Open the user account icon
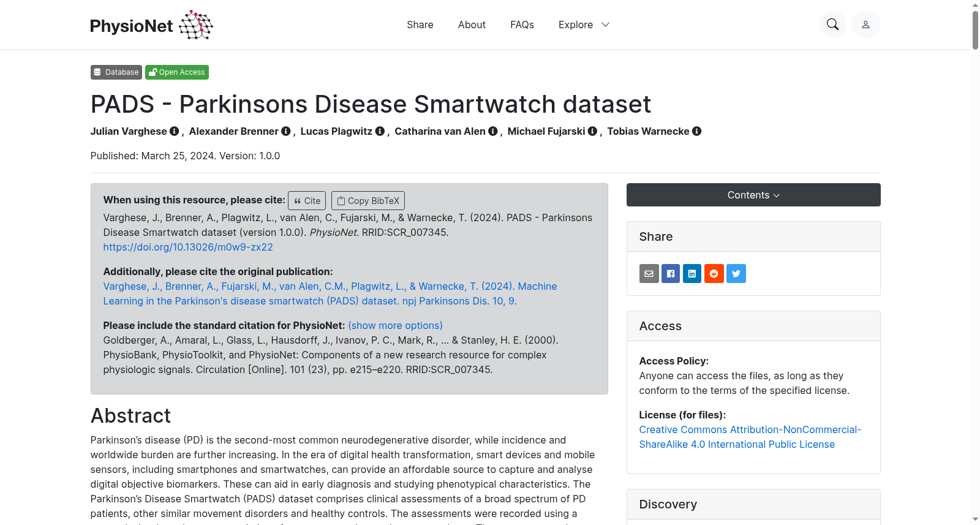The height and width of the screenshot is (525, 980). pos(865,25)
